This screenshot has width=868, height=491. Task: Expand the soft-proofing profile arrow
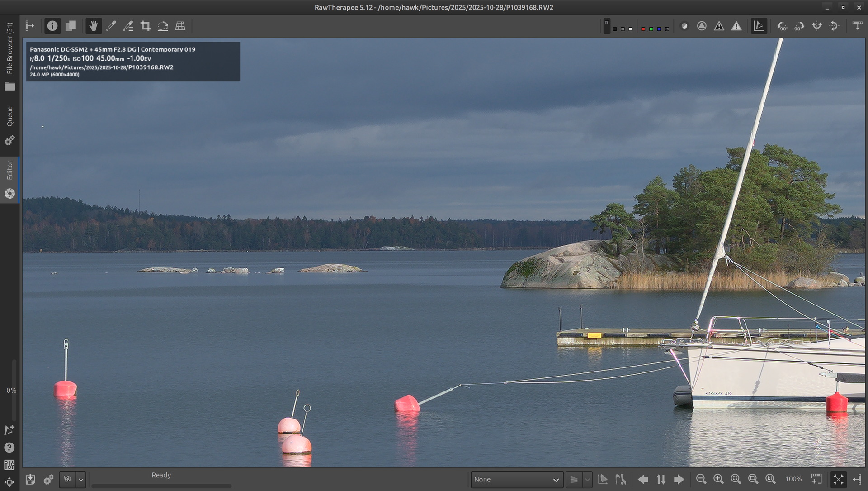tap(587, 479)
